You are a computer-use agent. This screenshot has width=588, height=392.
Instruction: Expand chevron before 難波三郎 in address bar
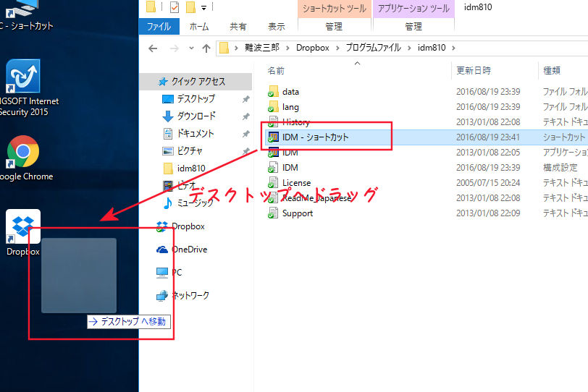click(236, 48)
